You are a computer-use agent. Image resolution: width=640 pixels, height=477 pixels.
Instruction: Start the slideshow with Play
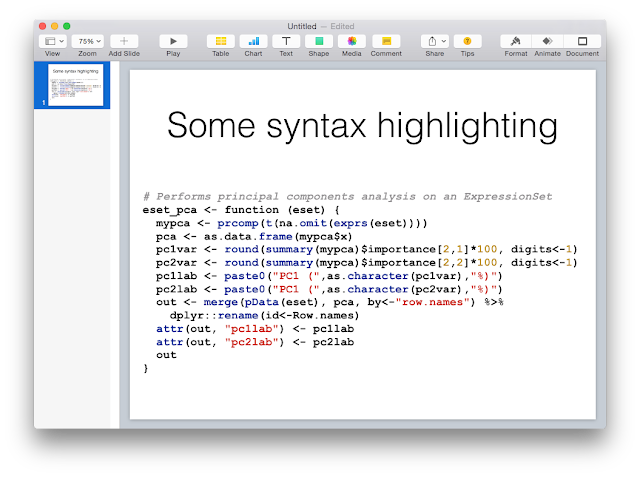coord(173,41)
